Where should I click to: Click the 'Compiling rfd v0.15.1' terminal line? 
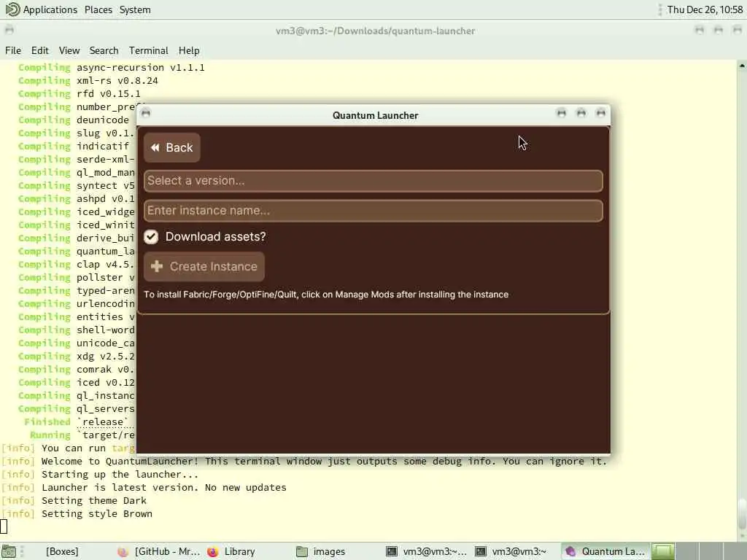pos(79,94)
